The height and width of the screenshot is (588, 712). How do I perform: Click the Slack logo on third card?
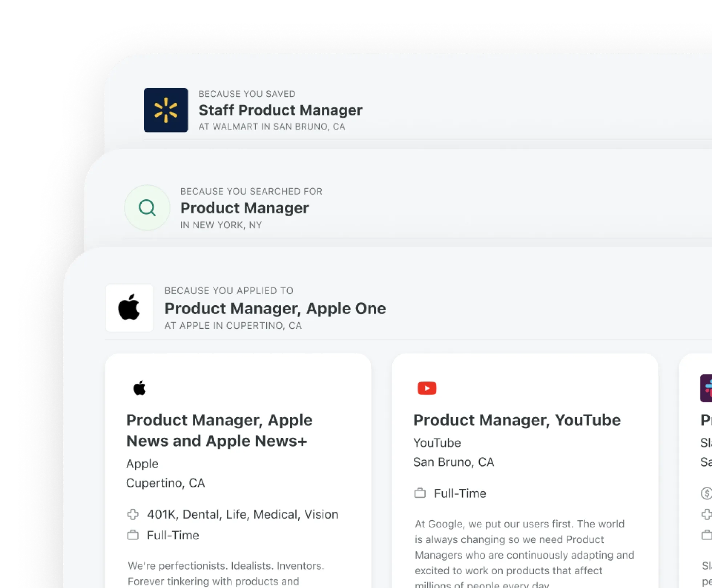point(706,388)
